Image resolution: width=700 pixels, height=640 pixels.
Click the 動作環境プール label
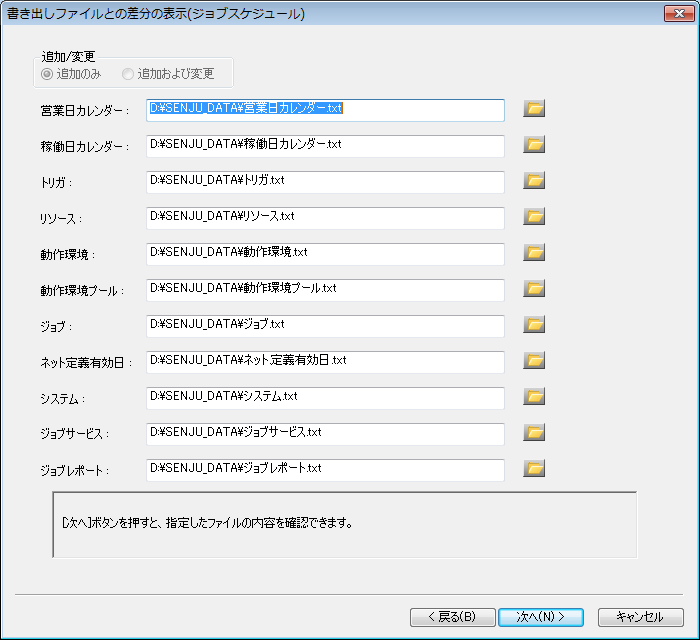tap(82, 291)
